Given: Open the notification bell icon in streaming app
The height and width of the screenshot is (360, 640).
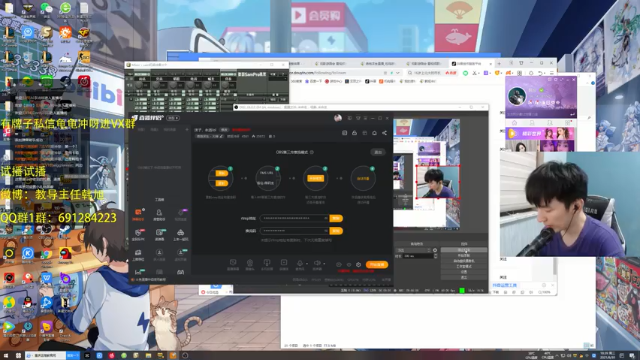Looking at the screenshot, I should click(374, 133).
